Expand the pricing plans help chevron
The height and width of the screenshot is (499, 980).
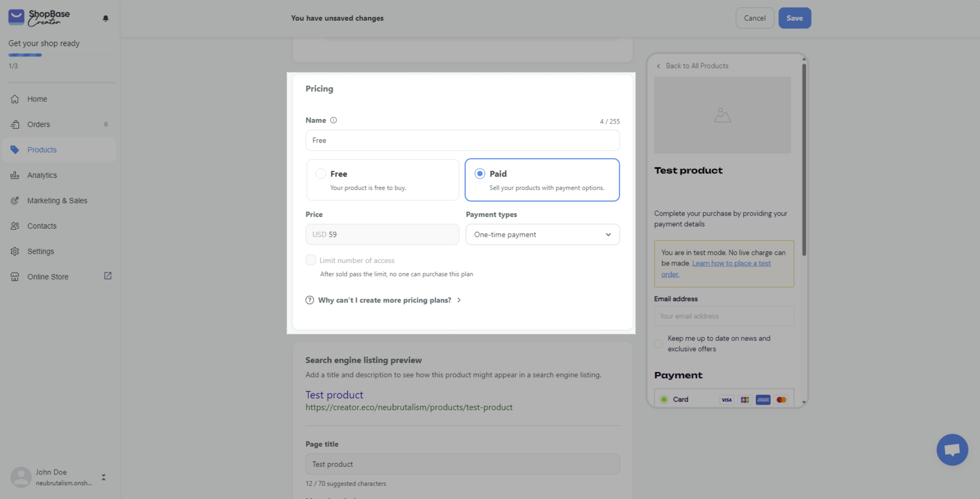(x=459, y=300)
